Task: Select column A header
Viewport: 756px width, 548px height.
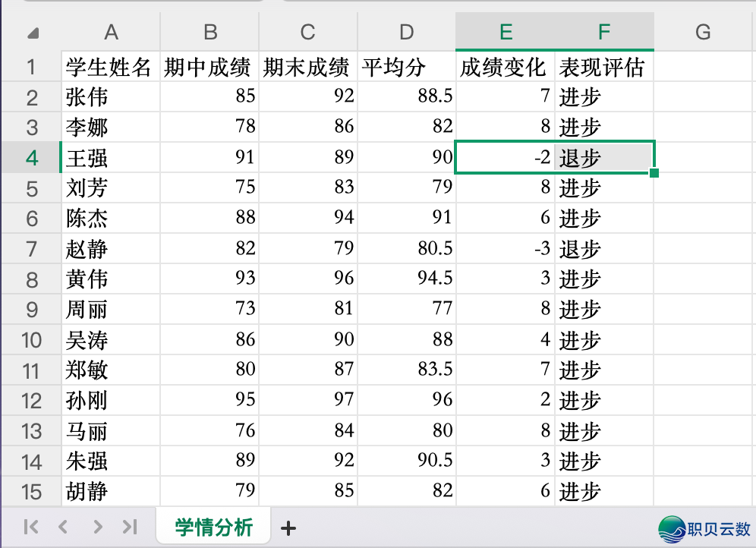Action: (x=111, y=32)
